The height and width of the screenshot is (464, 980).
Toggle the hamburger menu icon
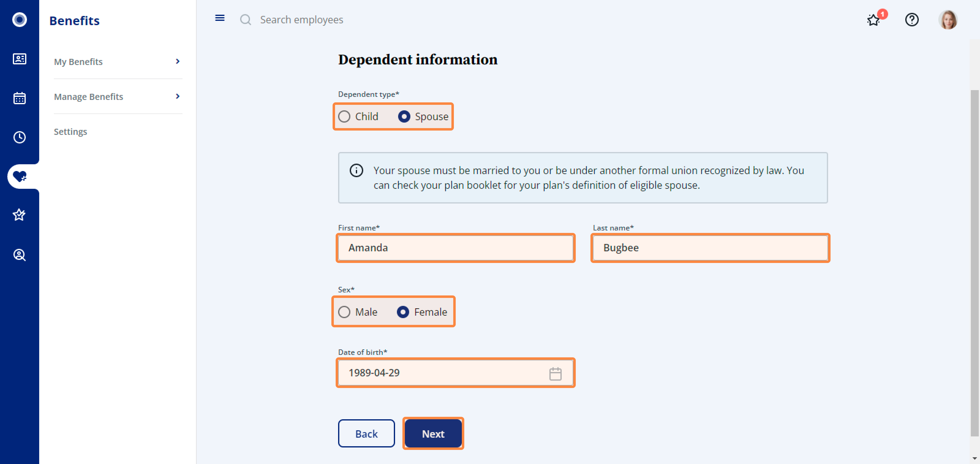220,18
